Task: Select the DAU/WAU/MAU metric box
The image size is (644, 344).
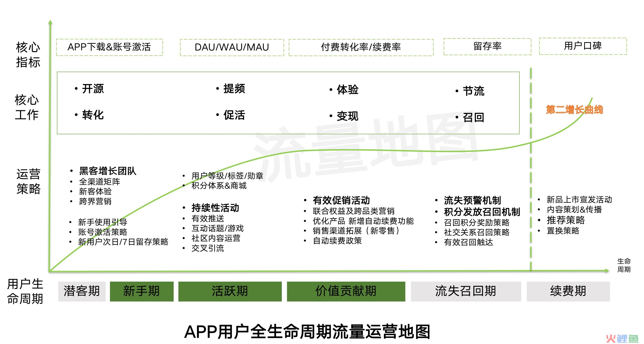Action: (x=232, y=47)
